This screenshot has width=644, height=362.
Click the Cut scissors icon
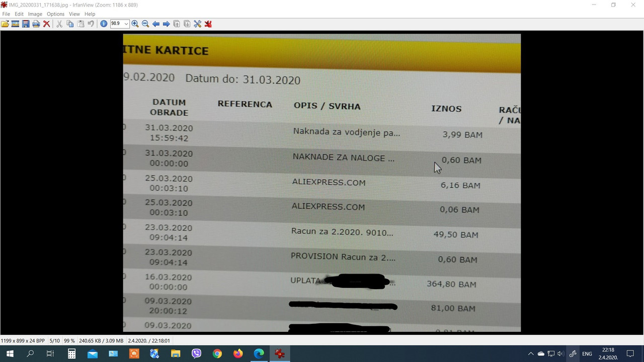59,24
